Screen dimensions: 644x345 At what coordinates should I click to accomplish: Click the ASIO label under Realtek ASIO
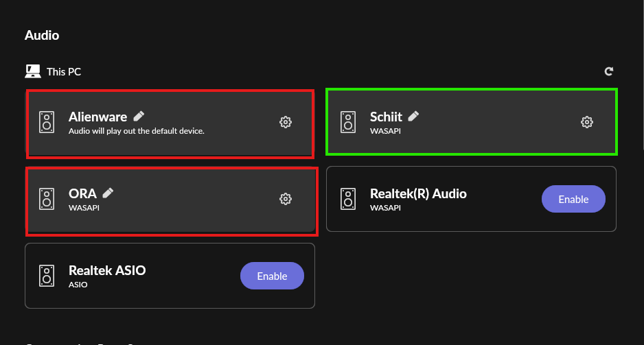[78, 284]
